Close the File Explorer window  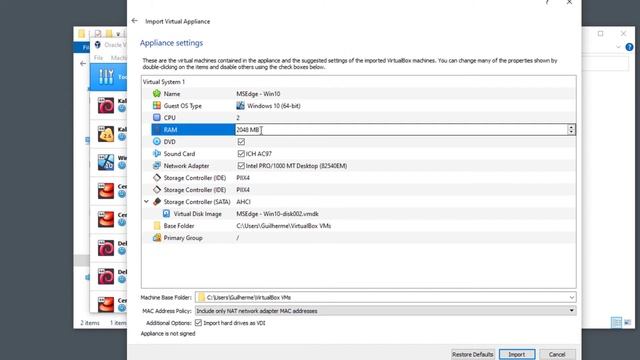623,33
